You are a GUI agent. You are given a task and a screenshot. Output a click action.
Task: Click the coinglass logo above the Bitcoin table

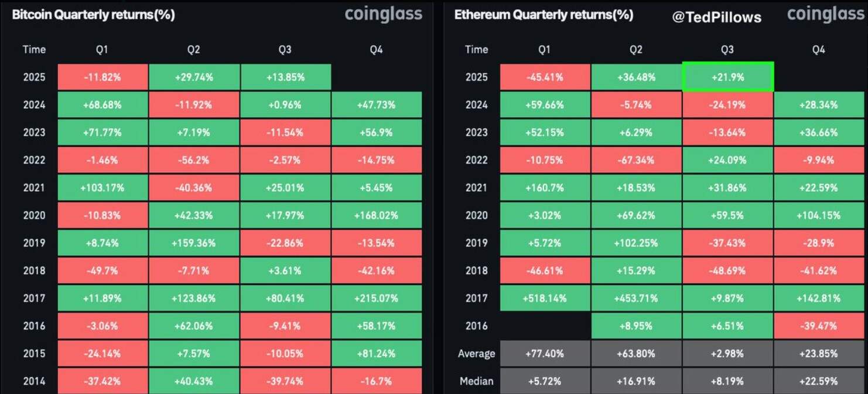pos(383,14)
